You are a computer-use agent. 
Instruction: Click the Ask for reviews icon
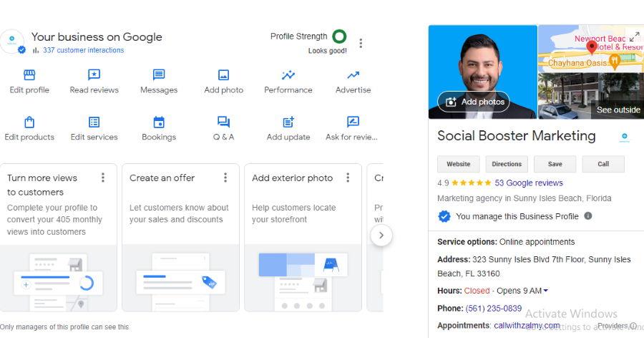353,122
